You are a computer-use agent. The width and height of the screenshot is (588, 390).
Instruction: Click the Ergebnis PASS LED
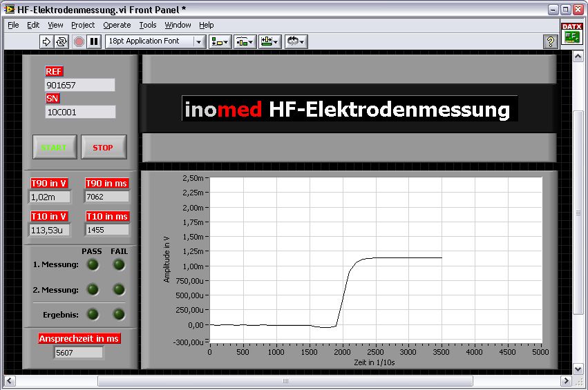click(x=93, y=314)
